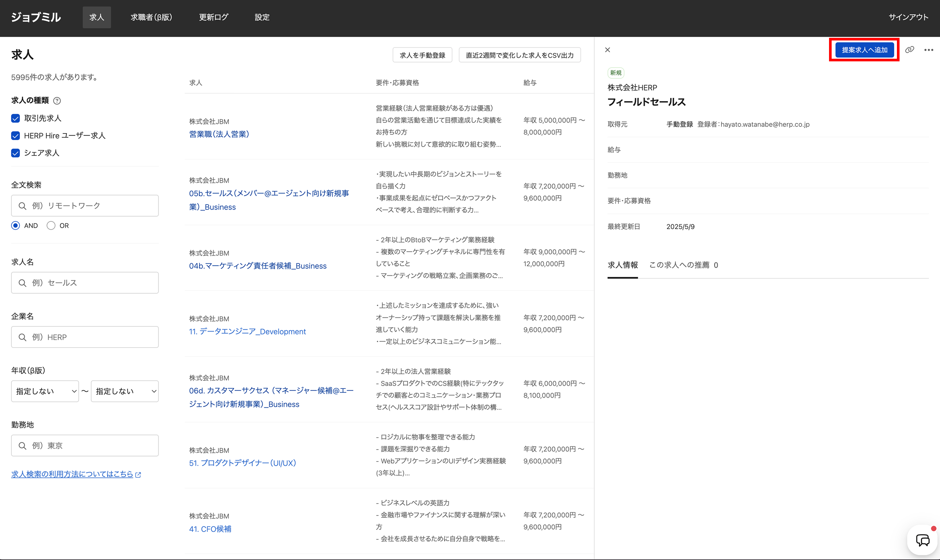
Task: Uncheck the シェア求人 checkbox
Action: [15, 153]
